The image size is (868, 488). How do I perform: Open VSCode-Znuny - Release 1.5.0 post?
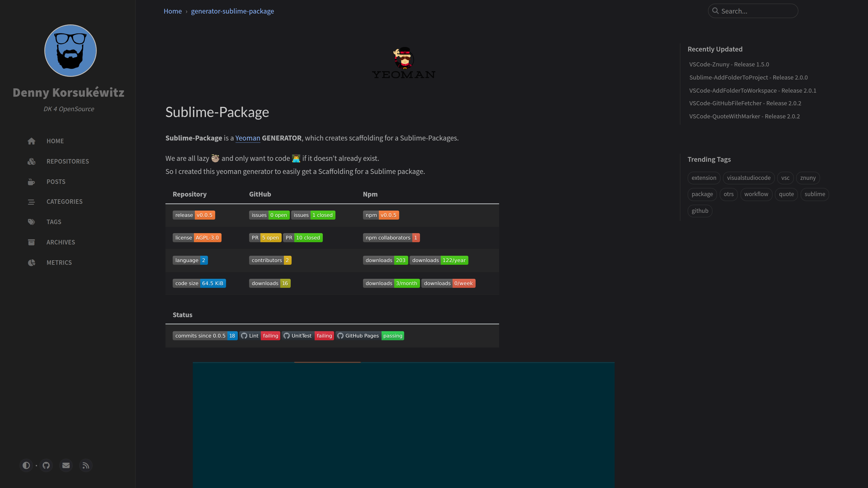coord(729,64)
